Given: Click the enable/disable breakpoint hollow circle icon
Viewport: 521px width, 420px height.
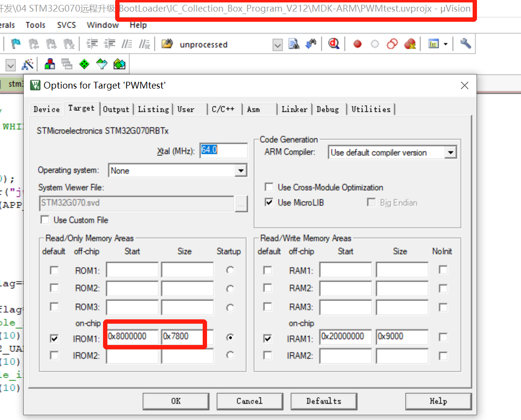Looking at the screenshot, I should (375, 44).
